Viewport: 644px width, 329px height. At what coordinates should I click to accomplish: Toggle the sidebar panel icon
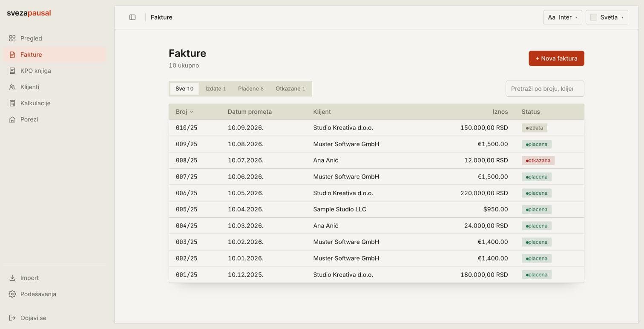point(132,17)
